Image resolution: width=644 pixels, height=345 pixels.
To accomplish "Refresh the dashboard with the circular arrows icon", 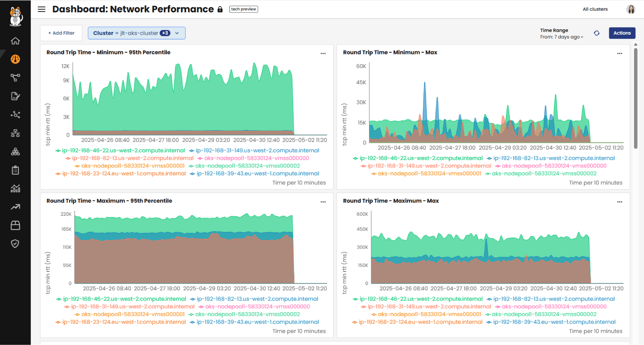I will click(597, 33).
